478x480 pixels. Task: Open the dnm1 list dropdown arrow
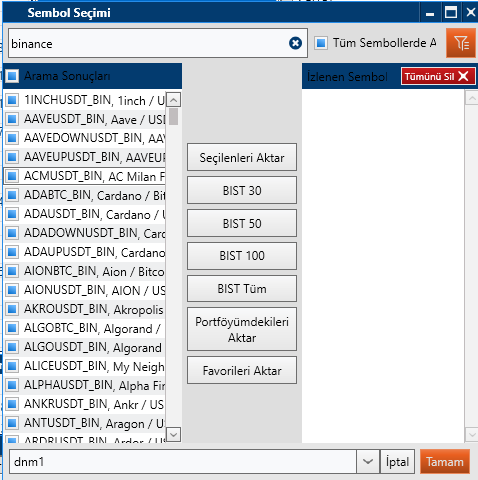tap(368, 462)
